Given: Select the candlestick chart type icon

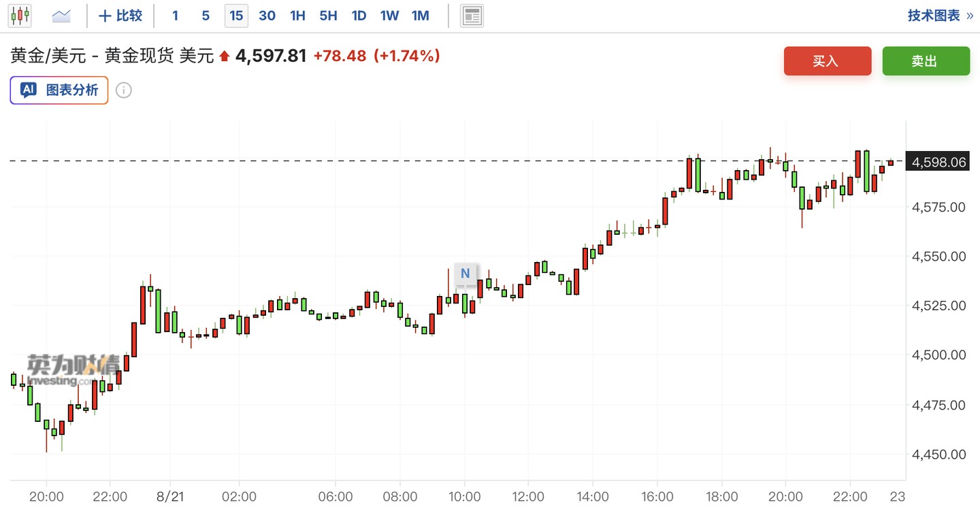Looking at the screenshot, I should pos(20,15).
